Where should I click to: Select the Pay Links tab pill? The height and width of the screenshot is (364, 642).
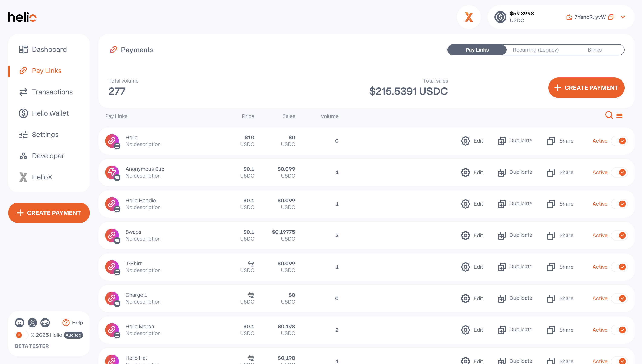click(477, 50)
